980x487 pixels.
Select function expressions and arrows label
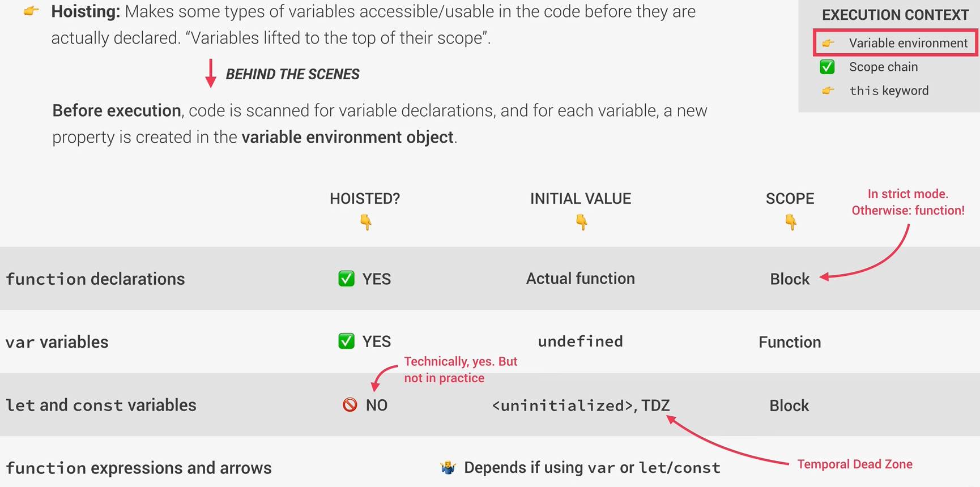[139, 468]
